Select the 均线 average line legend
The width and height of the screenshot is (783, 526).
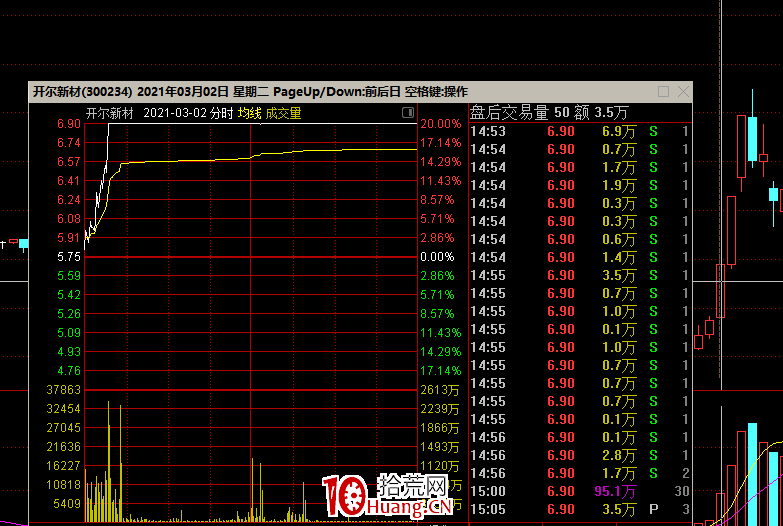[249, 113]
